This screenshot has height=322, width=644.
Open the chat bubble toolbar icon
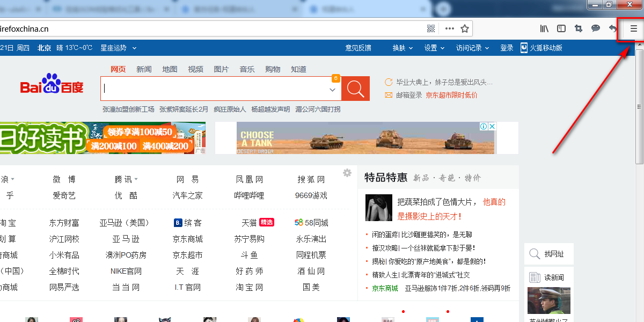point(596,28)
